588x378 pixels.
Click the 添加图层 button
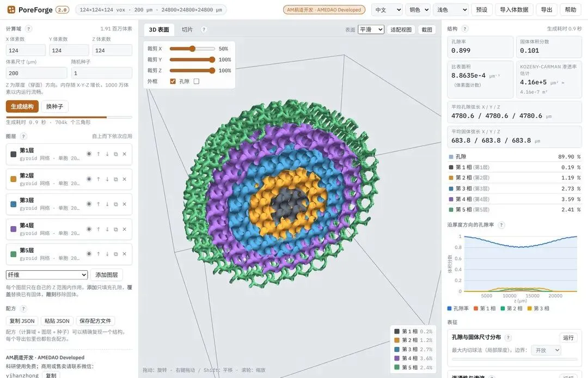107,275
